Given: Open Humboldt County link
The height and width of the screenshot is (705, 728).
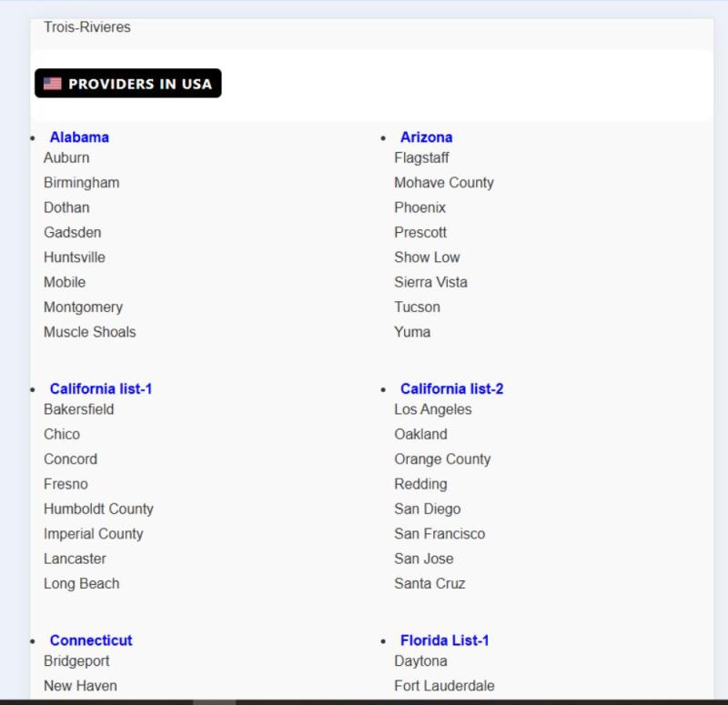Looking at the screenshot, I should click(x=98, y=509).
